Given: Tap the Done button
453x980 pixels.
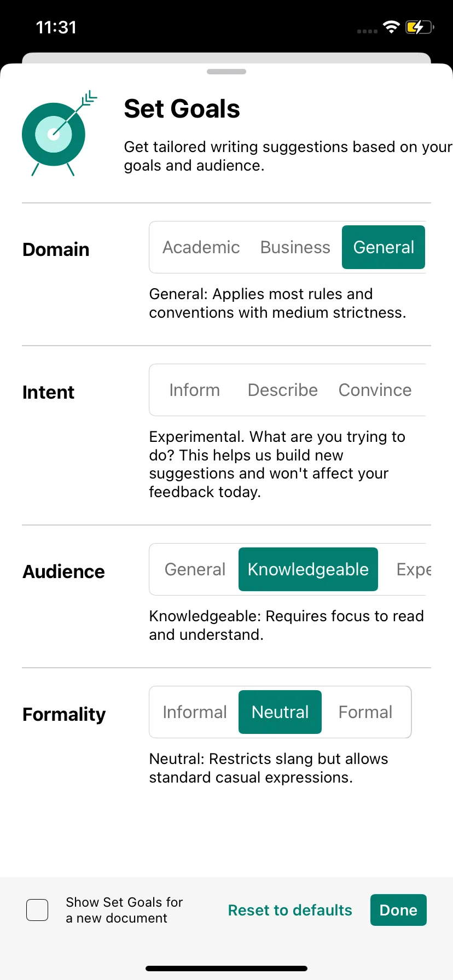Looking at the screenshot, I should (398, 910).
